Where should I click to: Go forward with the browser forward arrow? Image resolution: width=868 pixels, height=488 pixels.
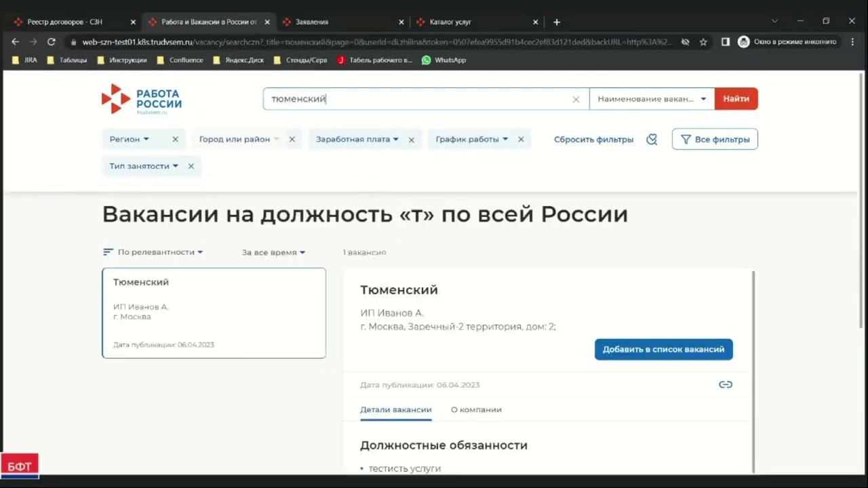(33, 42)
